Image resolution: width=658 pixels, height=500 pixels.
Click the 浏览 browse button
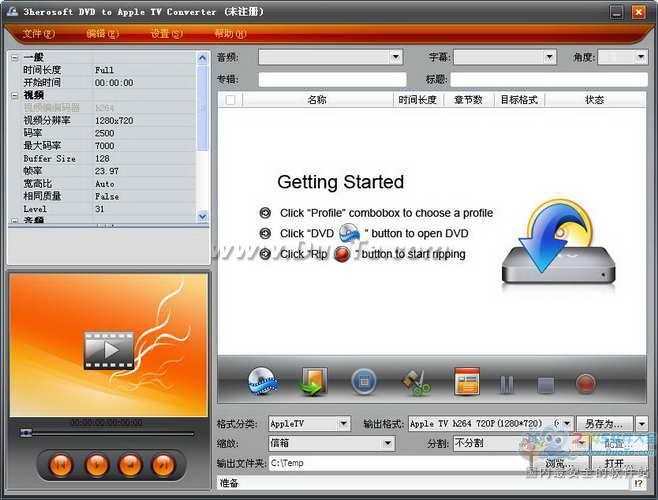559,463
